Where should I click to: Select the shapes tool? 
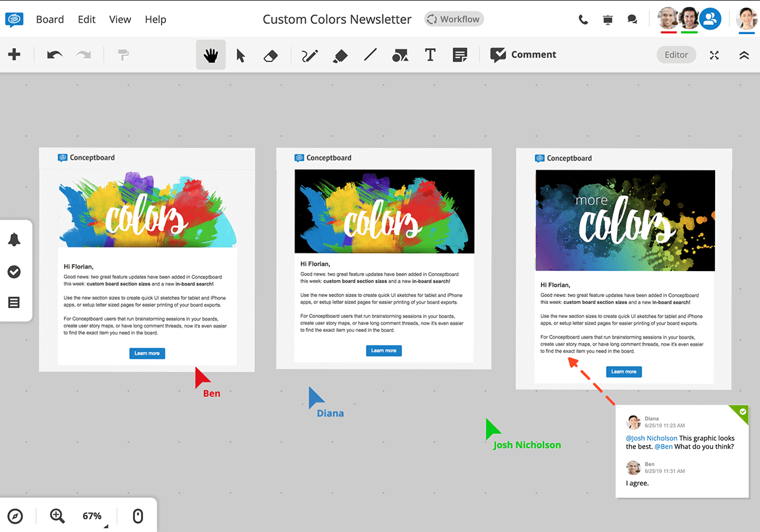pos(400,56)
